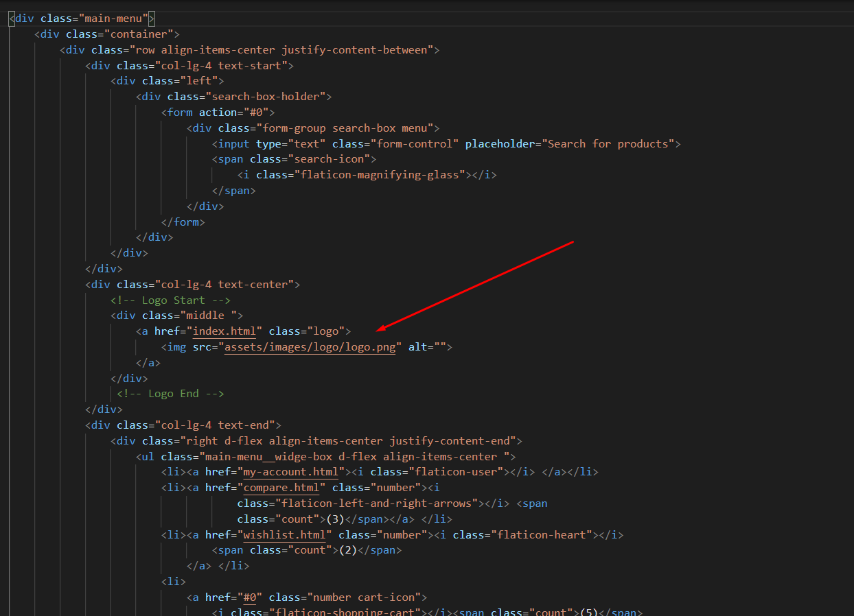Click the #0 href in cart-icon anchor
Screen dimensions: 854x616
click(x=249, y=597)
